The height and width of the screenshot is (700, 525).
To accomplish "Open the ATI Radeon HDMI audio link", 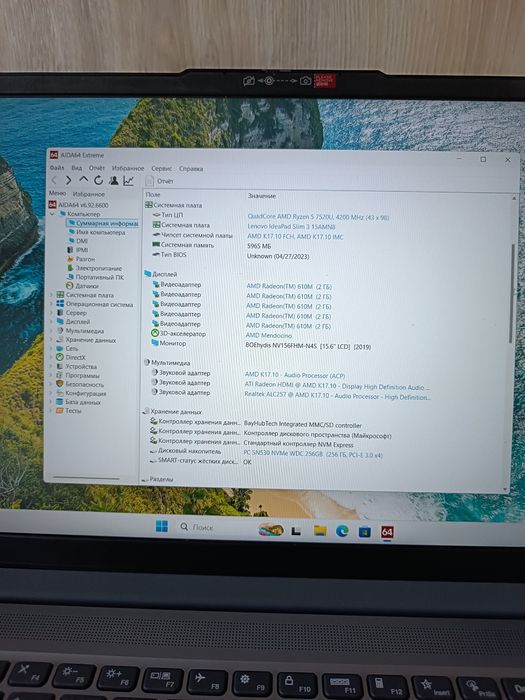I will (x=337, y=386).
